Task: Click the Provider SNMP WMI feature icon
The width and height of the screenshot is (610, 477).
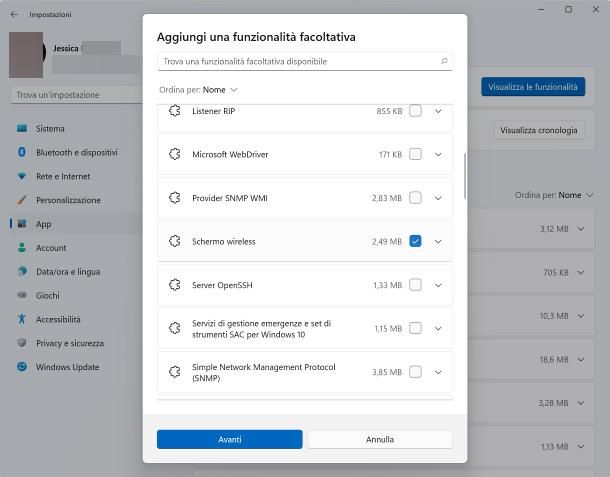Action: [175, 198]
